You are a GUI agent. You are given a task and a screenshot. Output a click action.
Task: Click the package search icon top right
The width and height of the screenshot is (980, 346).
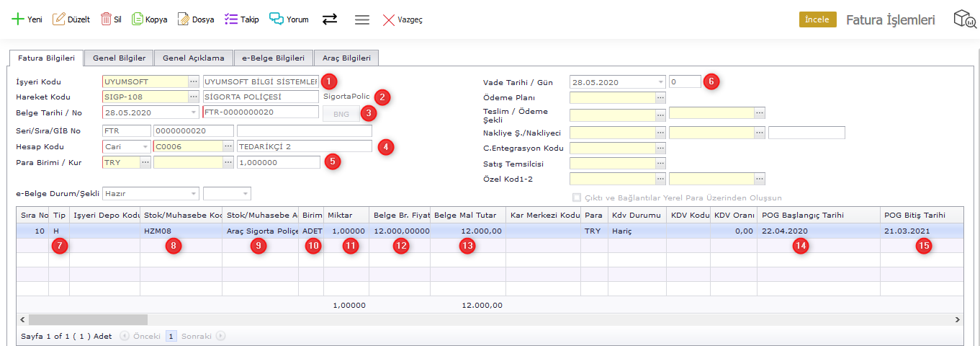pos(964,19)
